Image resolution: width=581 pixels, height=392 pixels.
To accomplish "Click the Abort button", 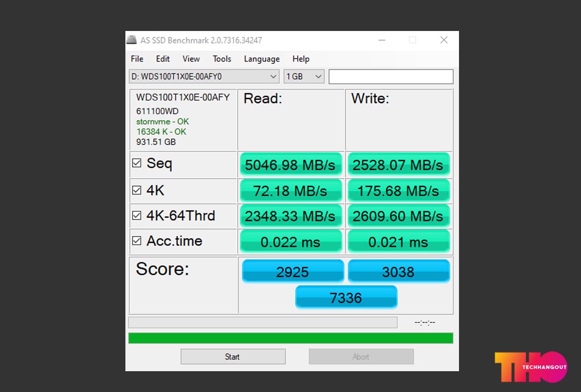I will tap(361, 357).
